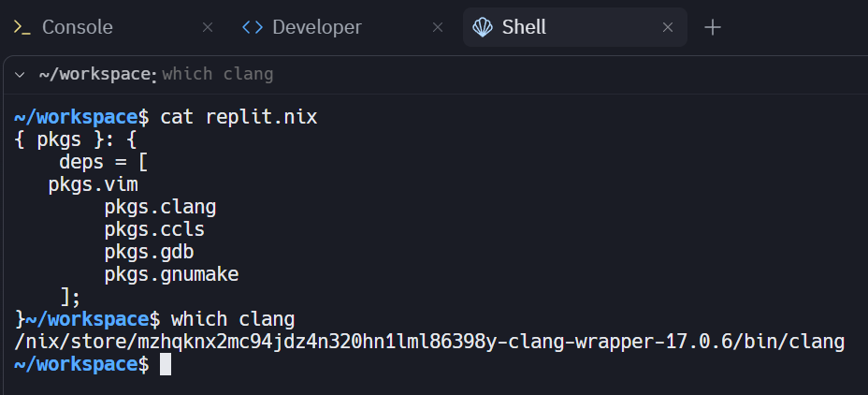Screen dimensions: 868x395
Task: Click the 'which clang' header command text
Action: pyautogui.click(x=217, y=74)
